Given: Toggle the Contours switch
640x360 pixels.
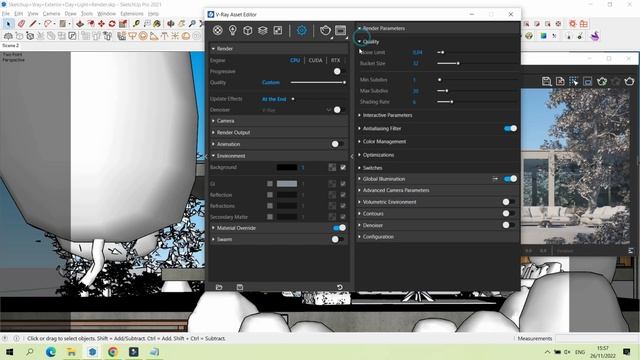Looking at the screenshot, I should pos(508,213).
